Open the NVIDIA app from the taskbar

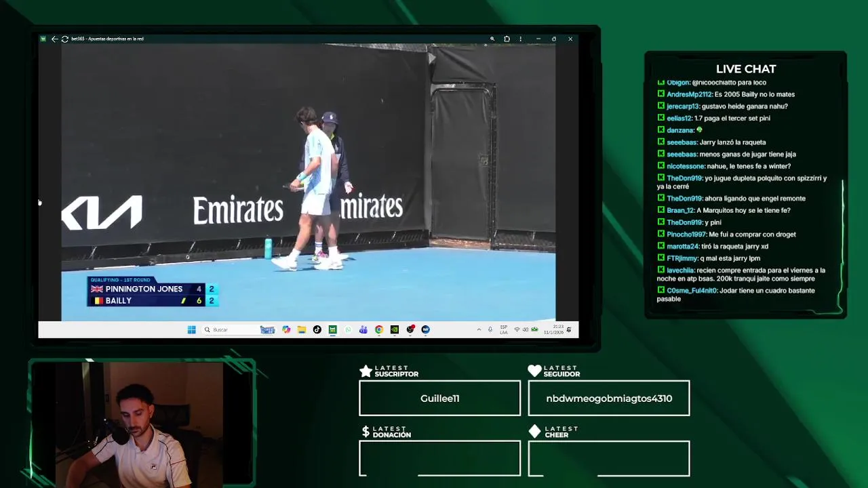tap(395, 329)
